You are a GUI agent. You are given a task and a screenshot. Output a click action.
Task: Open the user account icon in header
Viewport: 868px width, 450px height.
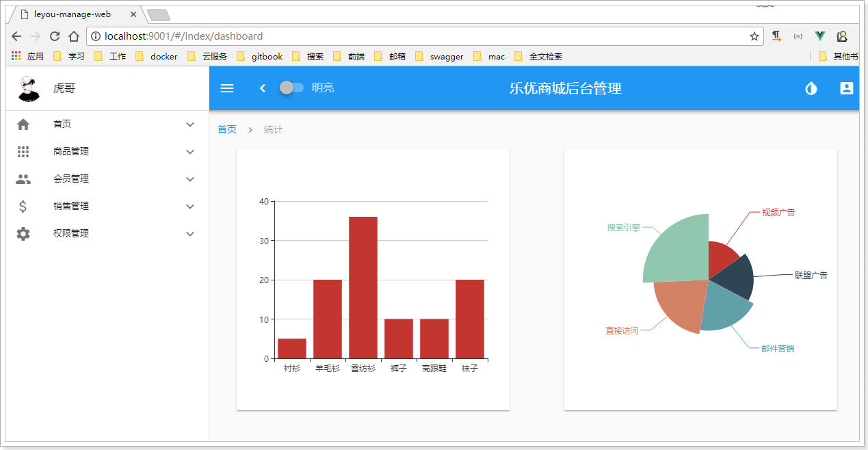coord(846,88)
